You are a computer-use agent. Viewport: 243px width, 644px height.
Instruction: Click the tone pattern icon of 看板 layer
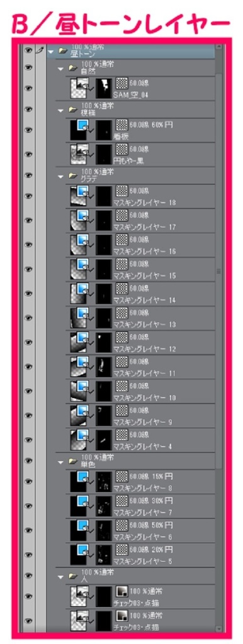121,125
